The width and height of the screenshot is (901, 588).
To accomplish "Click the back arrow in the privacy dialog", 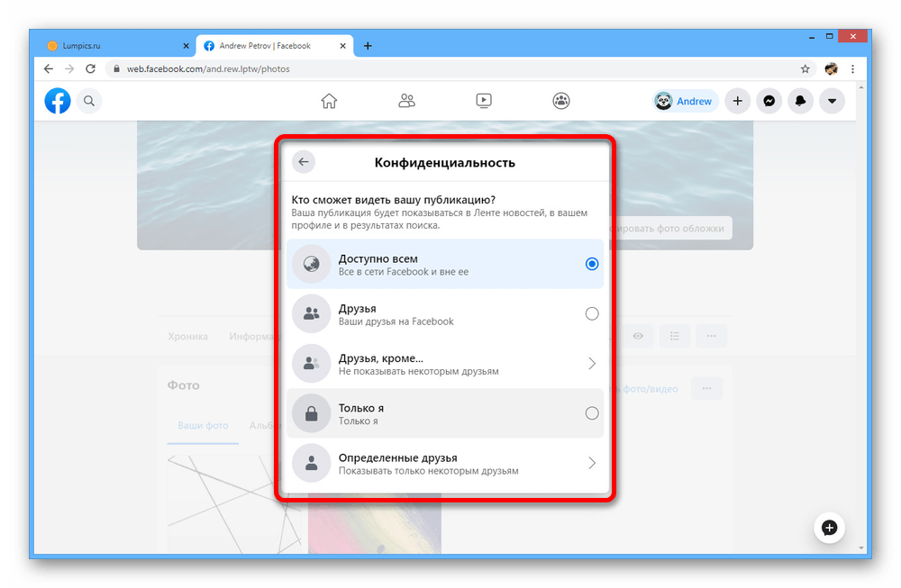I will click(x=304, y=162).
